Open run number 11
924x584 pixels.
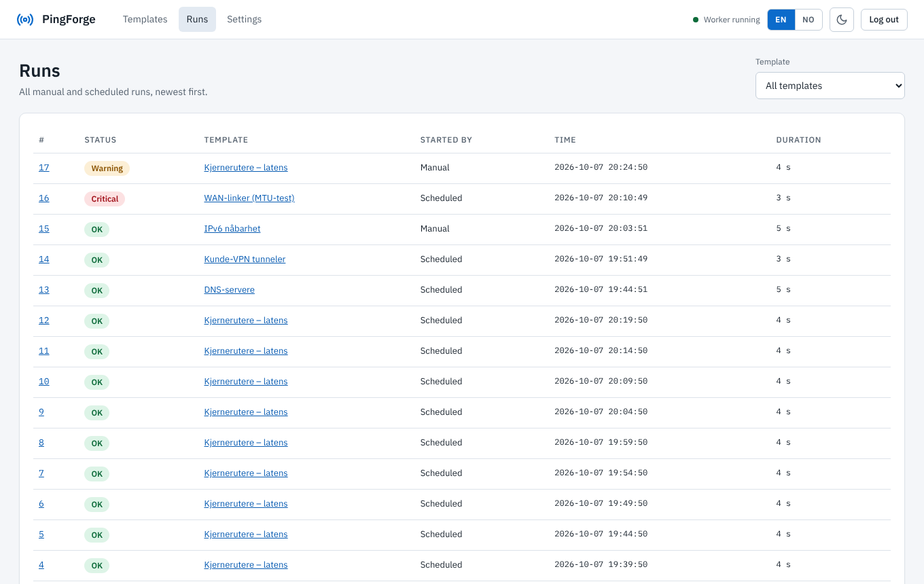click(x=43, y=351)
